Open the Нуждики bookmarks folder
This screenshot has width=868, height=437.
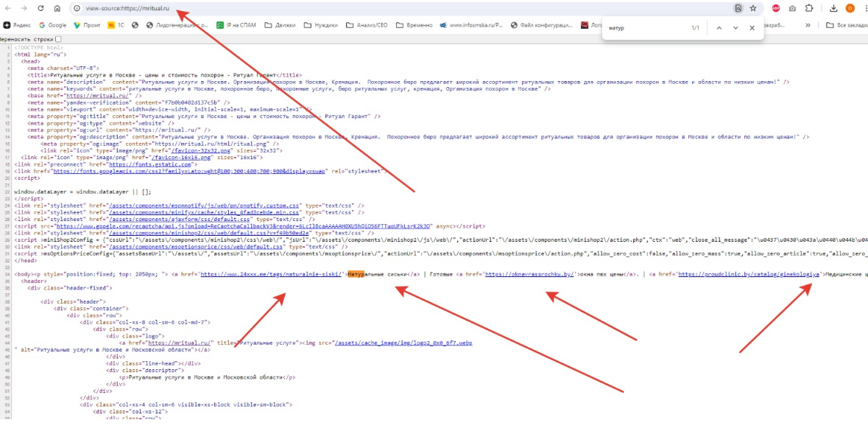pyautogui.click(x=320, y=25)
